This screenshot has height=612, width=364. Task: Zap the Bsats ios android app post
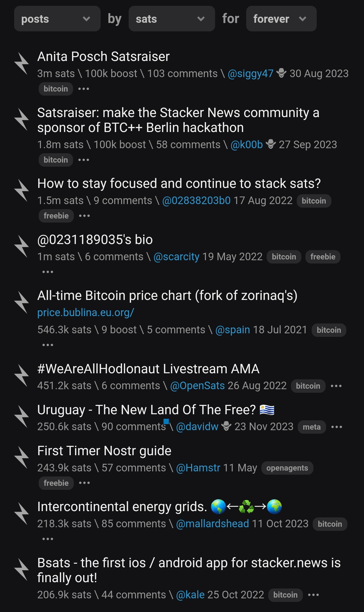point(22,570)
